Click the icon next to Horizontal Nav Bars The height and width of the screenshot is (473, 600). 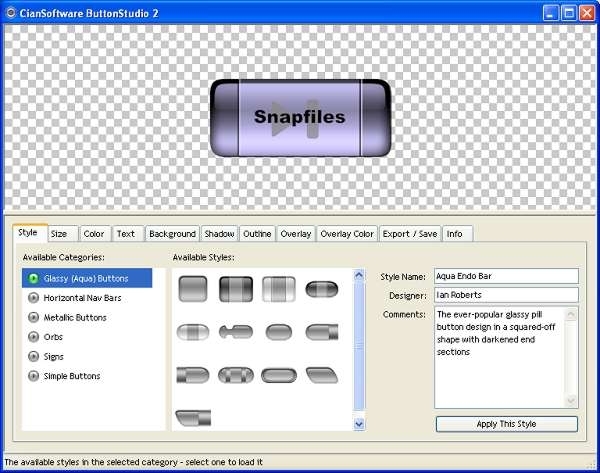point(33,298)
